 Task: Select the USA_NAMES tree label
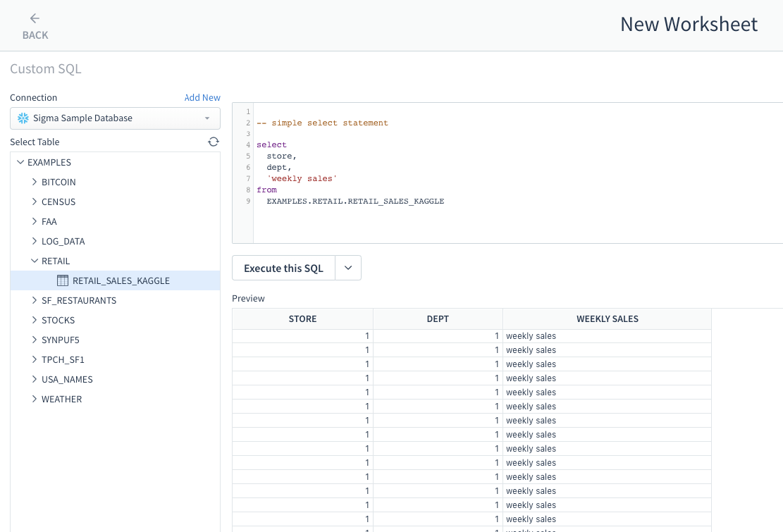pos(67,379)
